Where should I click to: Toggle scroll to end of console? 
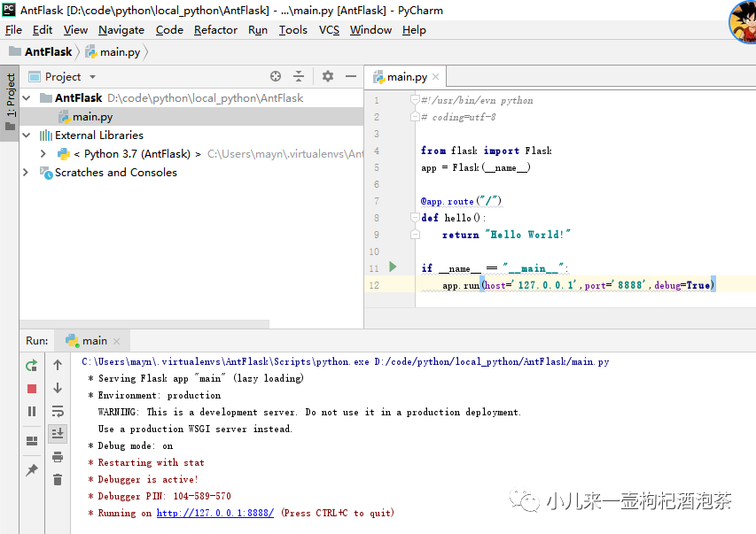coord(58,433)
